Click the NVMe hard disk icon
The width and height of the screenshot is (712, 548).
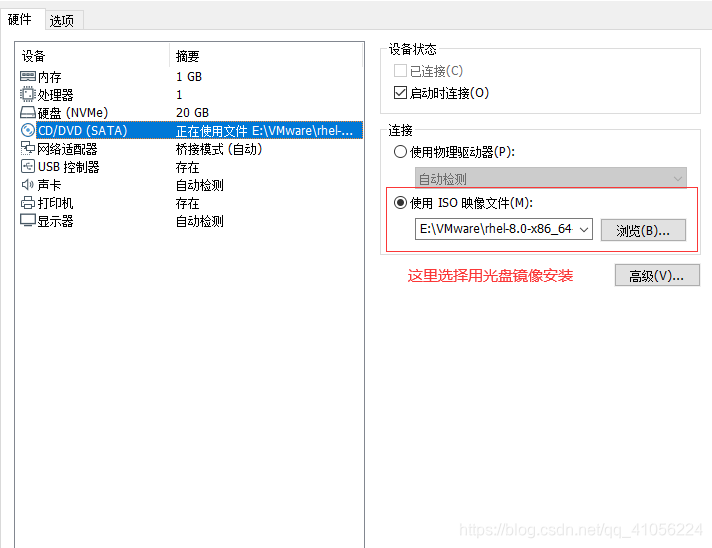(28, 112)
